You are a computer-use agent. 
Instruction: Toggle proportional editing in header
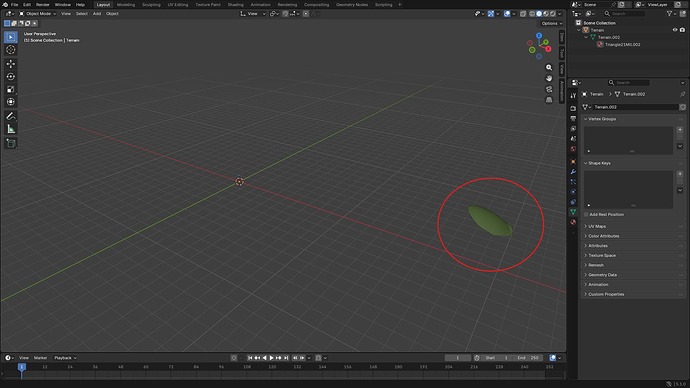pos(306,14)
